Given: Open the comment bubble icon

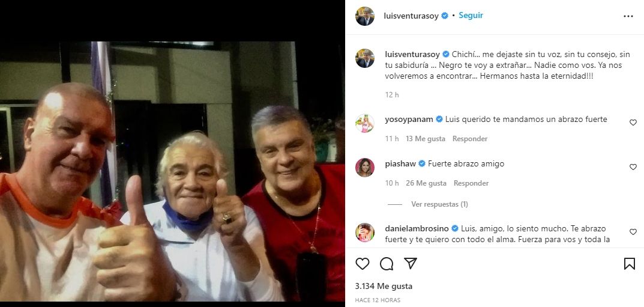Looking at the screenshot, I should [387, 263].
